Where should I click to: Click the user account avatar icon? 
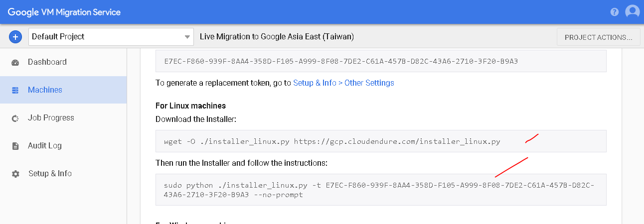coord(632,11)
